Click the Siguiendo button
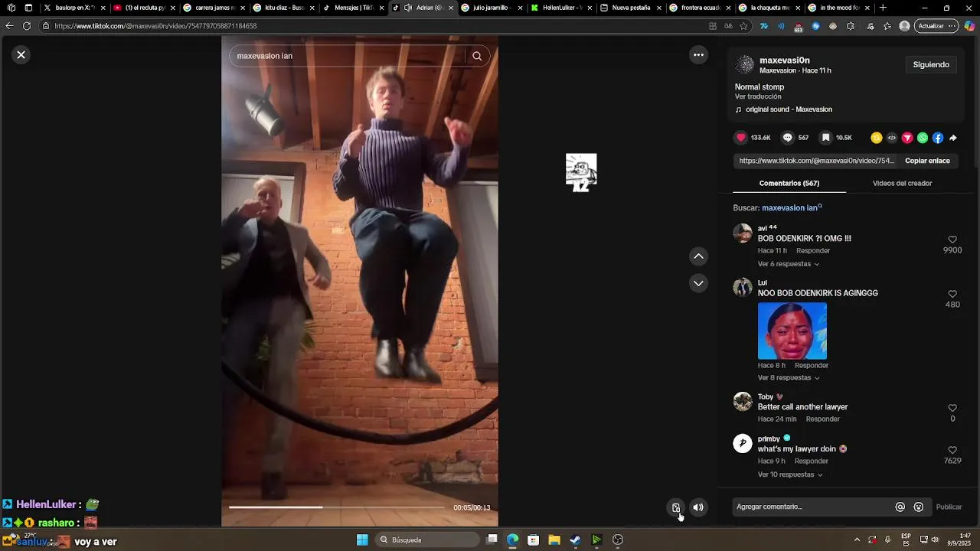980x551 pixels. coord(931,65)
